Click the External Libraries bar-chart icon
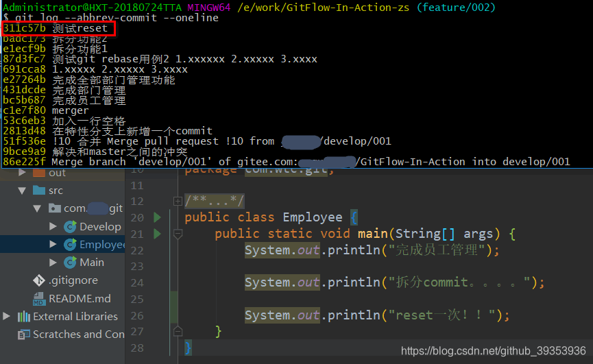Screen dimensions: 593x364 click(x=24, y=317)
